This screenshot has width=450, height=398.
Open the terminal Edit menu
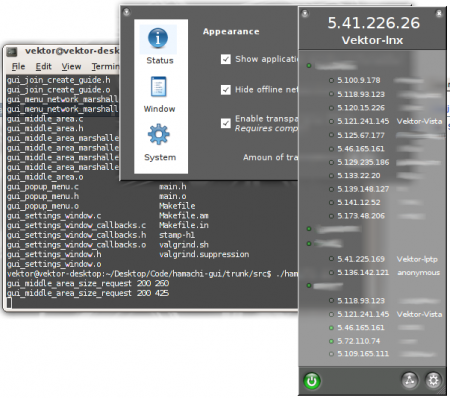tap(43, 67)
